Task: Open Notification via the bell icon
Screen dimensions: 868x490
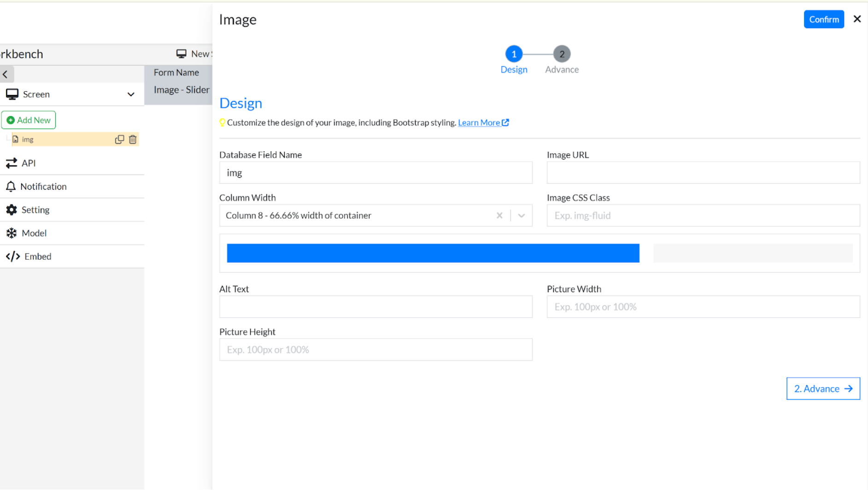Action: pos(12,187)
